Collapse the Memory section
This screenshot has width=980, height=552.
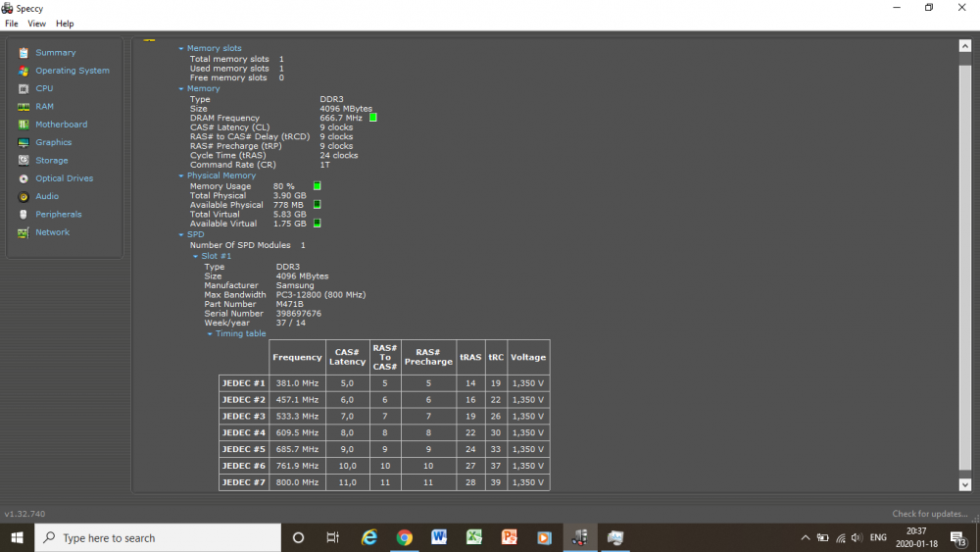(181, 89)
